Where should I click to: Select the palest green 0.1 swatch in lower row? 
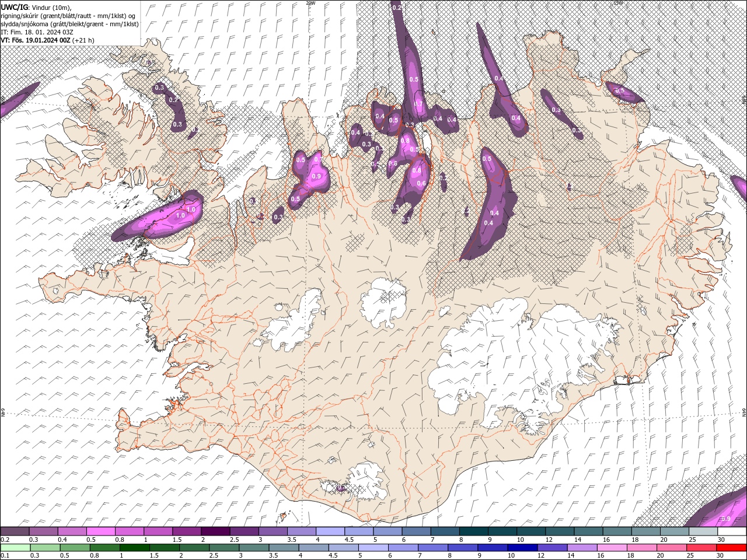tap(15, 548)
